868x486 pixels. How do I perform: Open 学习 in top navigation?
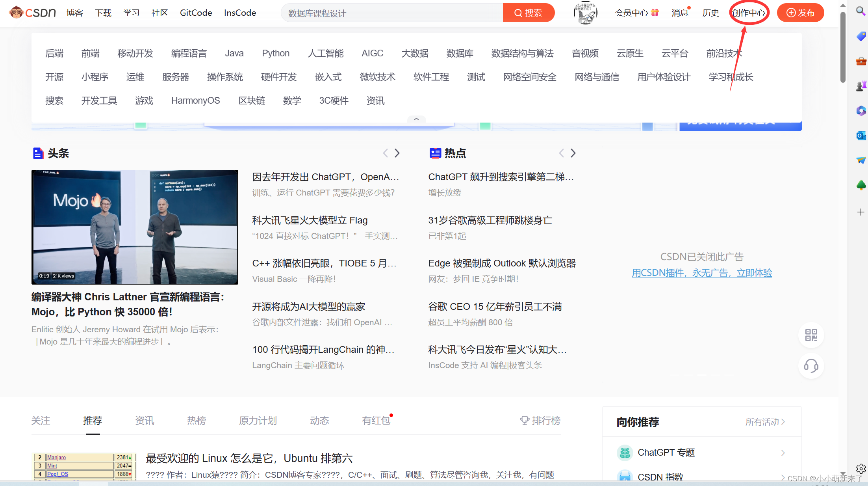132,13
